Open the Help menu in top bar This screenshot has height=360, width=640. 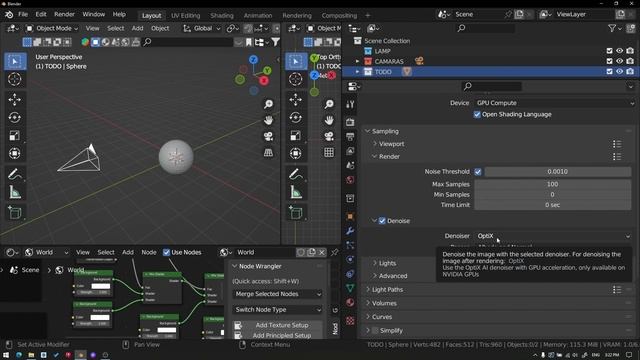(119, 15)
